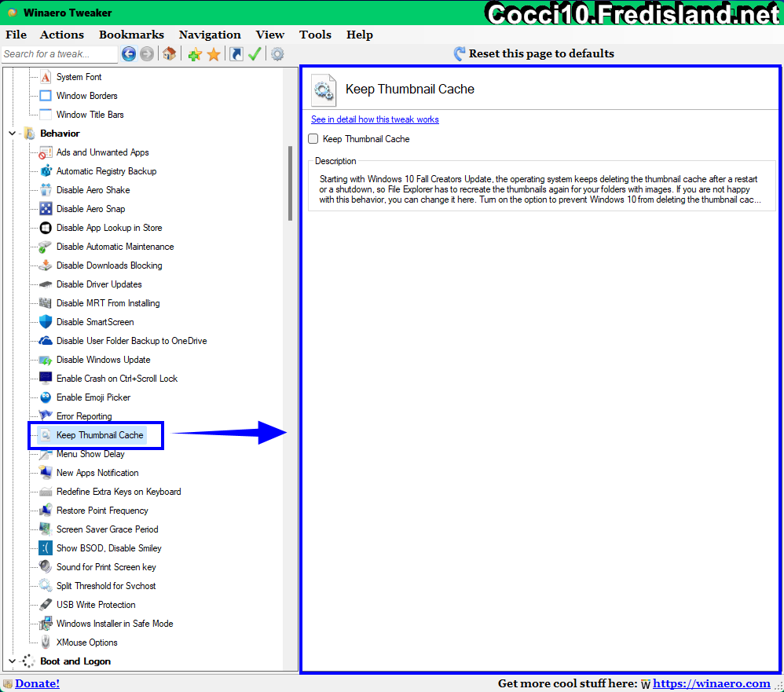The height and width of the screenshot is (692, 784).
Task: Click the Search for a tweak field
Action: [x=60, y=54]
